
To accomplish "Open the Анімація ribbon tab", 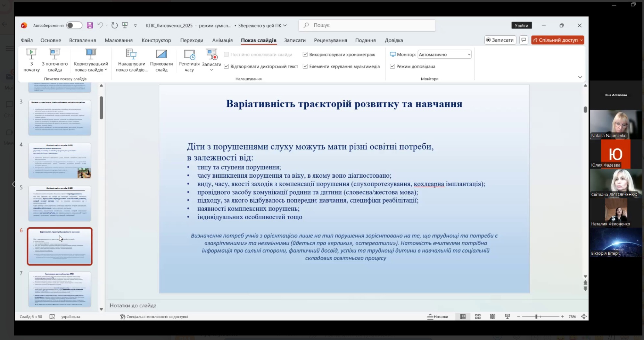I will 222,40.
